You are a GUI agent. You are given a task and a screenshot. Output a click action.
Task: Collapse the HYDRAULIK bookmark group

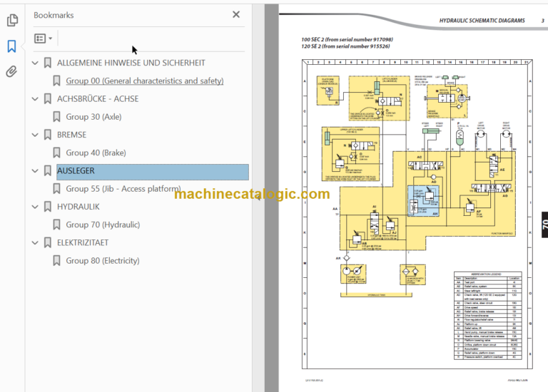pyautogui.click(x=35, y=207)
